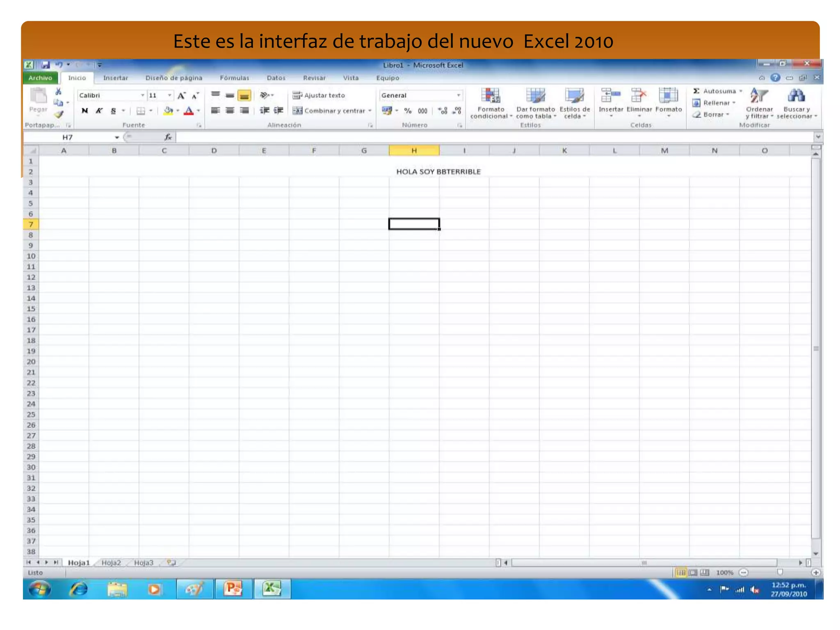This screenshot has height=630, width=840.
Task: Open Ordenar y filtrar menu
Action: click(759, 103)
